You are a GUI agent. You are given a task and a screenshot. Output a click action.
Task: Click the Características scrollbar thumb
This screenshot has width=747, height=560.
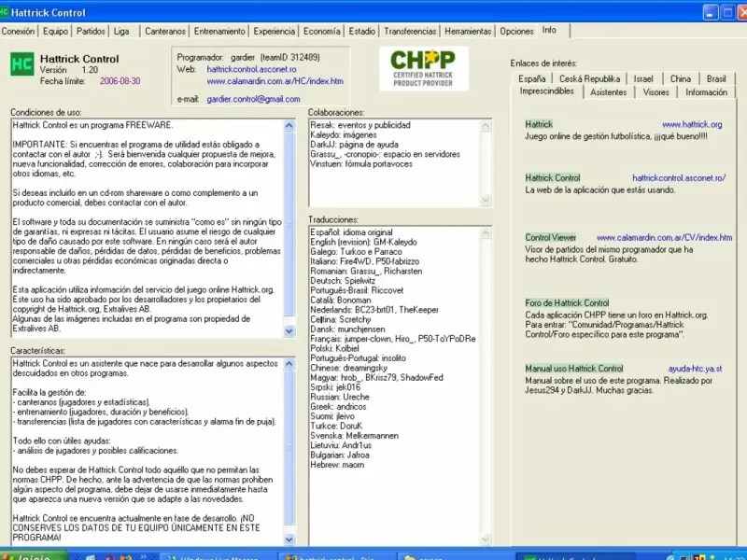[289, 448]
